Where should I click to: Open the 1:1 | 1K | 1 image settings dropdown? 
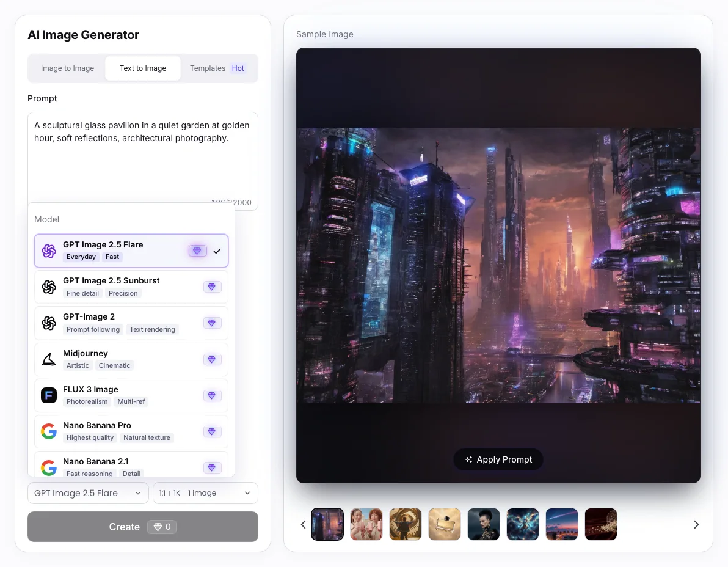(x=205, y=493)
